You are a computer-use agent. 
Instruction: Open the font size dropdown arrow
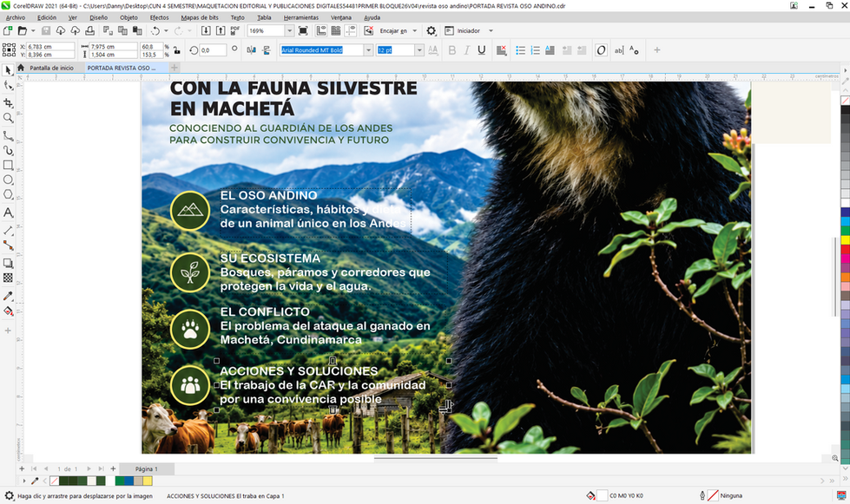(x=419, y=50)
